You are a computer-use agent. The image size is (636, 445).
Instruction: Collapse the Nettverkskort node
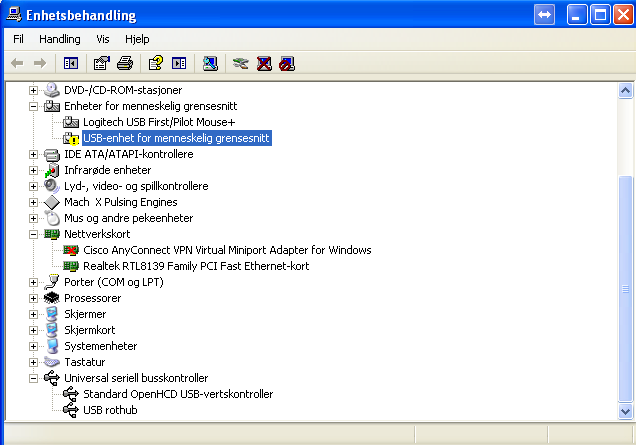tap(33, 234)
